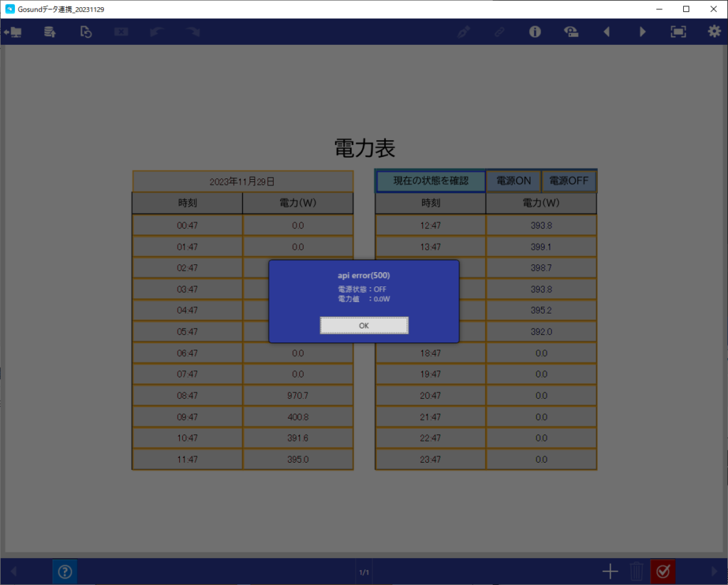Click the document history icon
Image resolution: width=728 pixels, height=585 pixels.
point(86,32)
